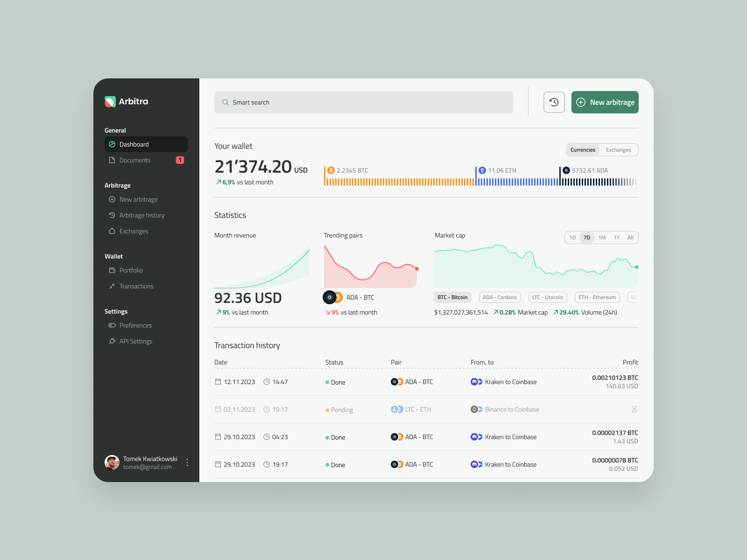Select the 1Y market cap time range
Screen dimensions: 747x560
tap(616, 238)
